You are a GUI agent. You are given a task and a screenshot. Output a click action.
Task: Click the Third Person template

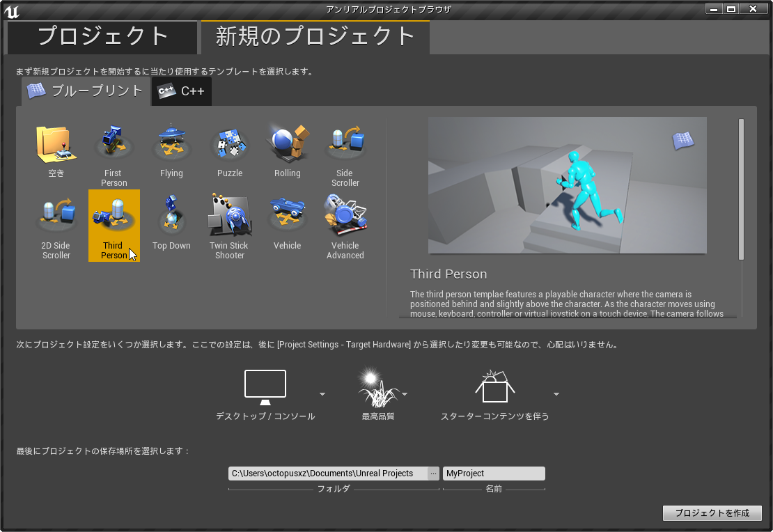point(114,226)
